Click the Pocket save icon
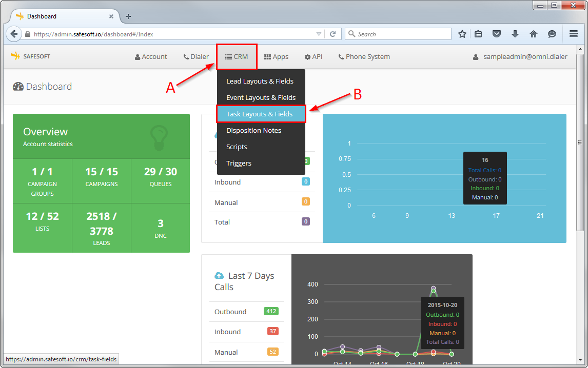588x368 pixels. 497,34
